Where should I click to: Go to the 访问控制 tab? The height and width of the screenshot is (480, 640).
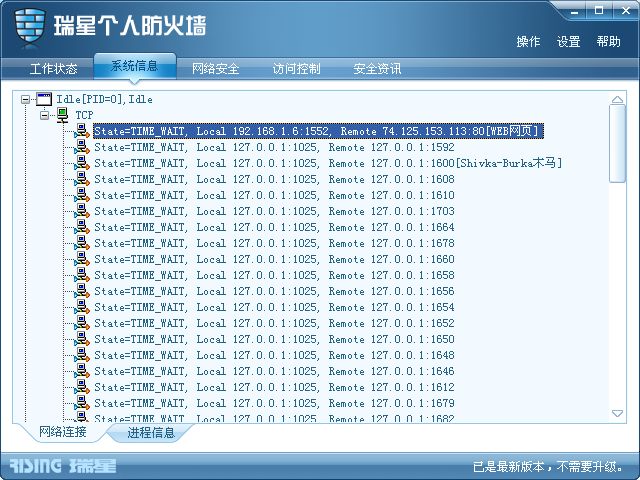(296, 69)
